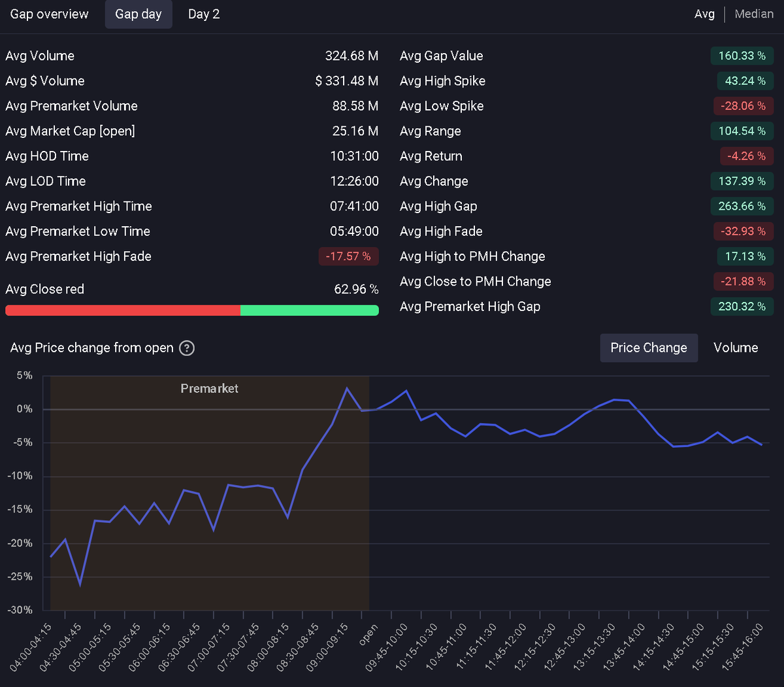Screen dimensions: 784x687
Task: Switch statistics to Avg mode
Action: (x=704, y=14)
